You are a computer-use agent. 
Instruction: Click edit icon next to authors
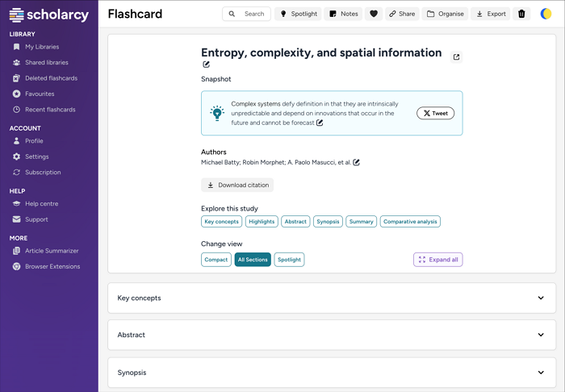(357, 163)
